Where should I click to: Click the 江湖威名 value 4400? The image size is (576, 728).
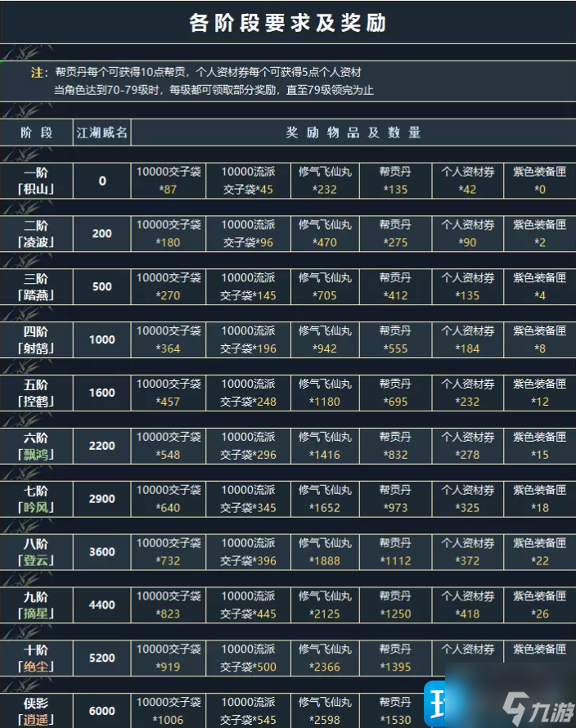tap(101, 605)
